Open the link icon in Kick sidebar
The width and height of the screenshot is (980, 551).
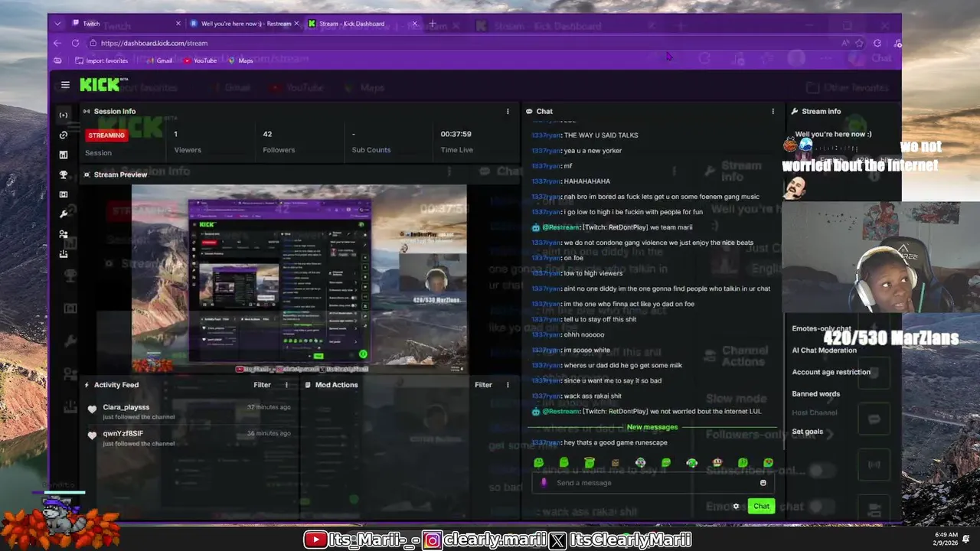pyautogui.click(x=64, y=135)
